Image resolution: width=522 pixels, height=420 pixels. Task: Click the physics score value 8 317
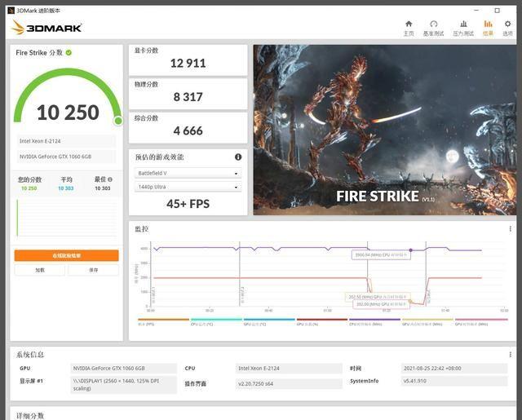click(188, 97)
